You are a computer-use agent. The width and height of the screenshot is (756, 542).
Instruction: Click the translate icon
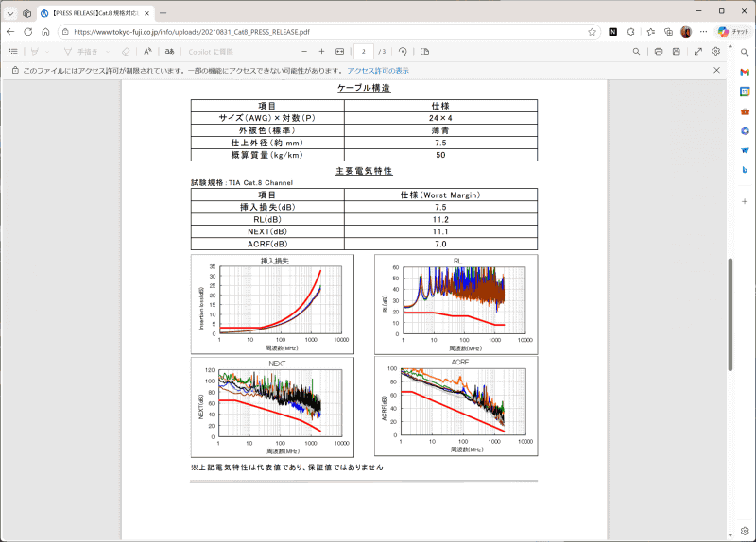(170, 52)
